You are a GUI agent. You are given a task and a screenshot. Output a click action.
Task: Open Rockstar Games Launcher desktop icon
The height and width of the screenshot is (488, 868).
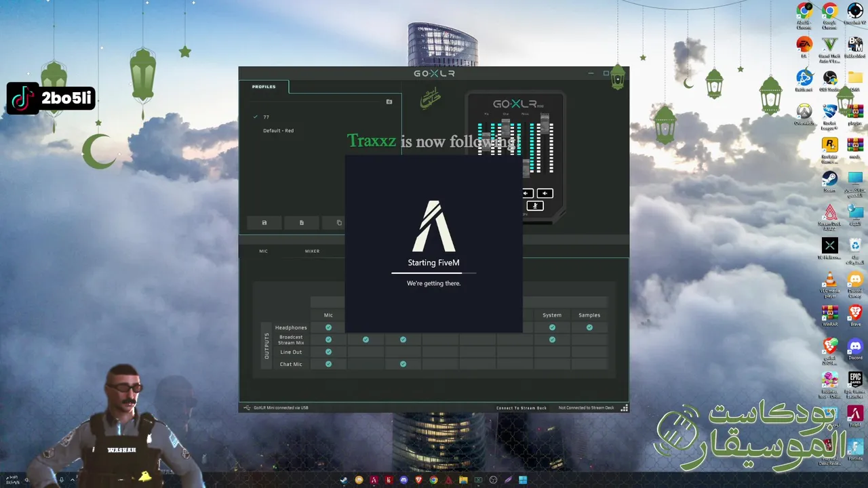pyautogui.click(x=829, y=150)
